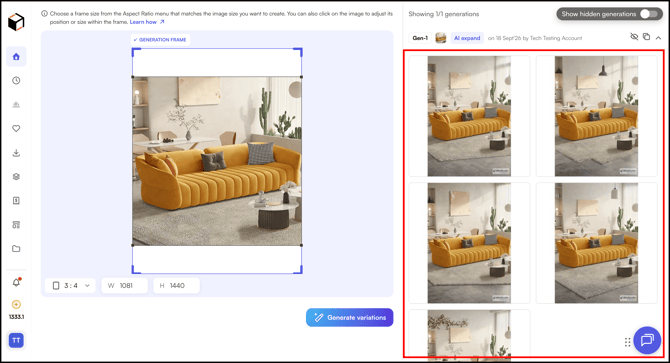
Task: Select the sofa image in generation frame
Action: (x=217, y=161)
